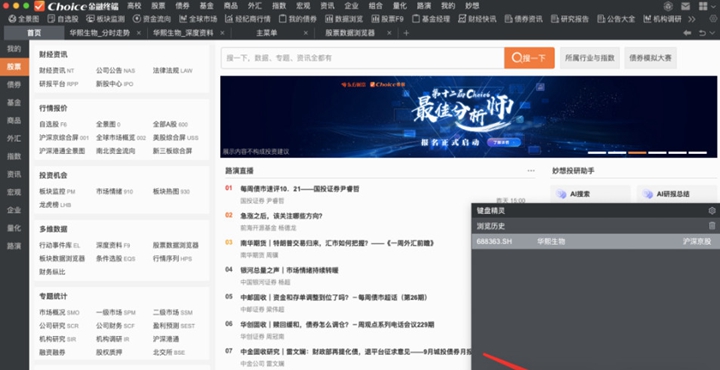Open the 公司公告 NAS link
This screenshot has width=720, height=370.
click(115, 70)
